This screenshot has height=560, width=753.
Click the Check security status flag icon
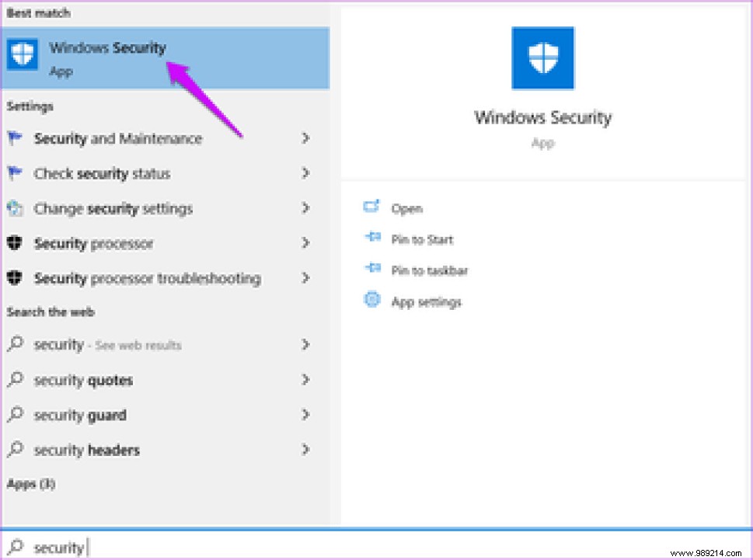click(x=16, y=173)
